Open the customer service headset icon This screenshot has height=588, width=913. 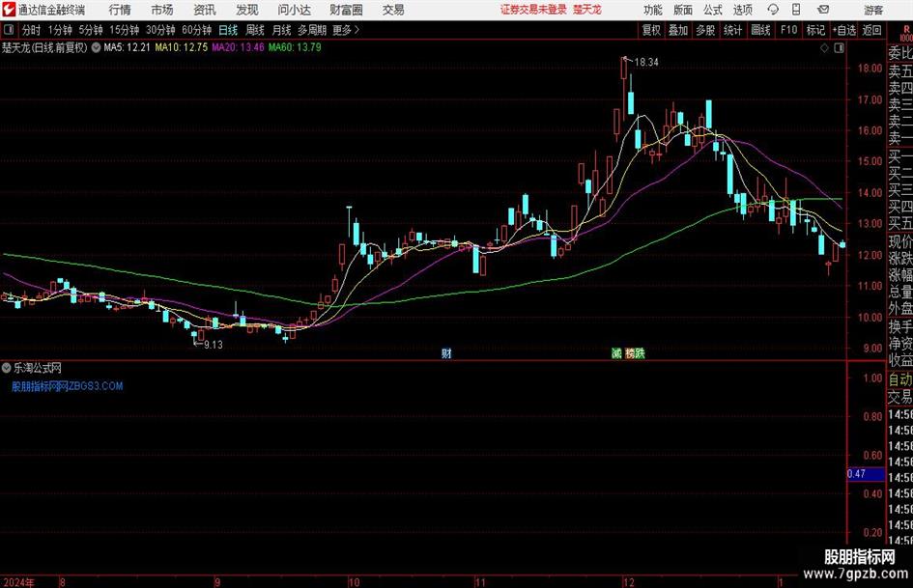pos(773,10)
